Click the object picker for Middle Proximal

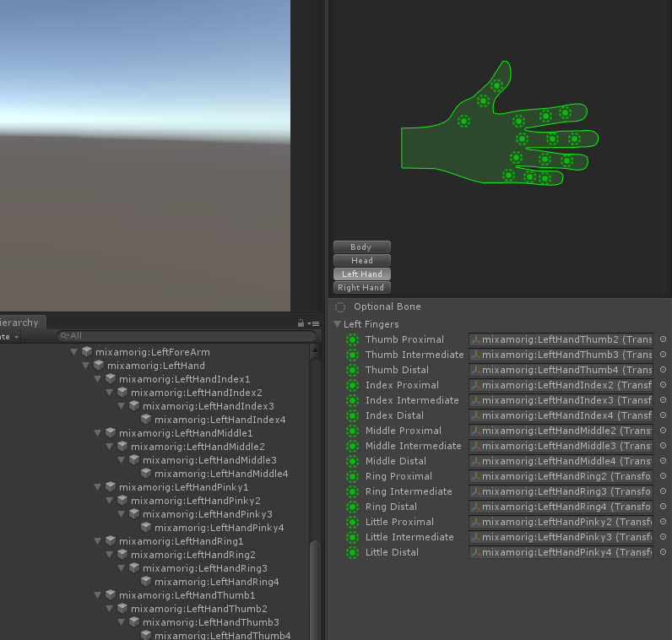[x=663, y=431]
